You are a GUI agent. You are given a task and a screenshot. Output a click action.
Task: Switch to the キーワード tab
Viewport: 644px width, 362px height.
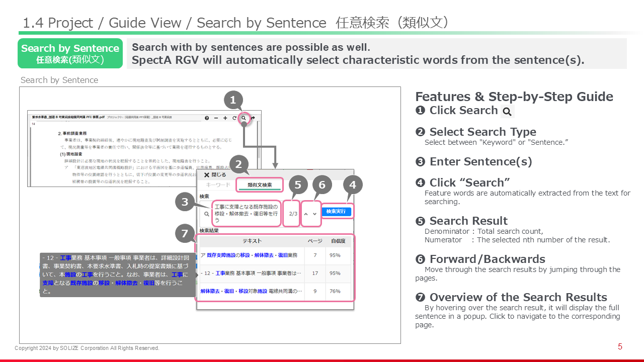coord(218,185)
